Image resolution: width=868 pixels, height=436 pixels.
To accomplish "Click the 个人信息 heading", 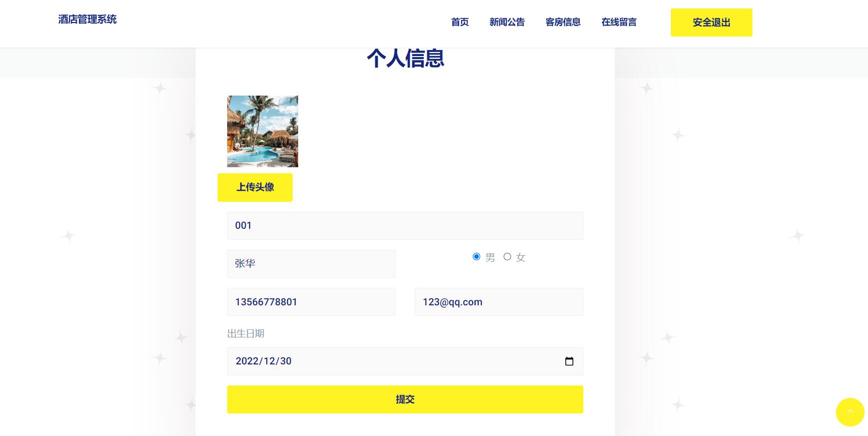I will point(405,58).
